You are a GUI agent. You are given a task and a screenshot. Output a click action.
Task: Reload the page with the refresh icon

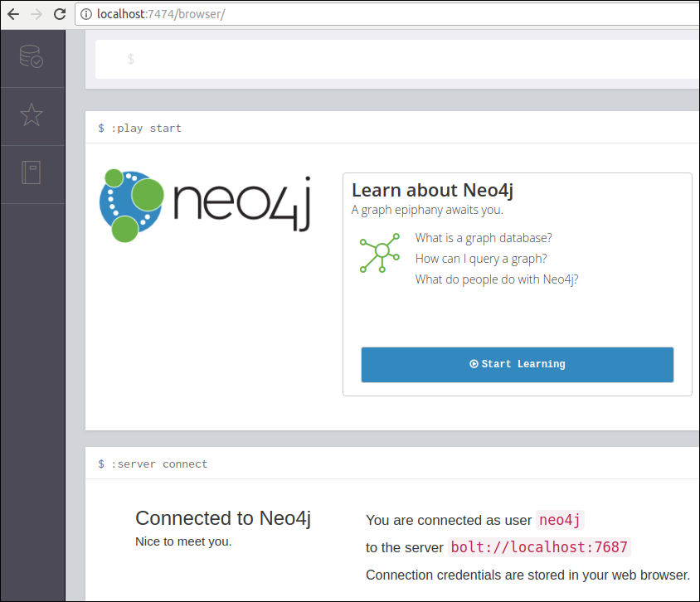(x=60, y=14)
